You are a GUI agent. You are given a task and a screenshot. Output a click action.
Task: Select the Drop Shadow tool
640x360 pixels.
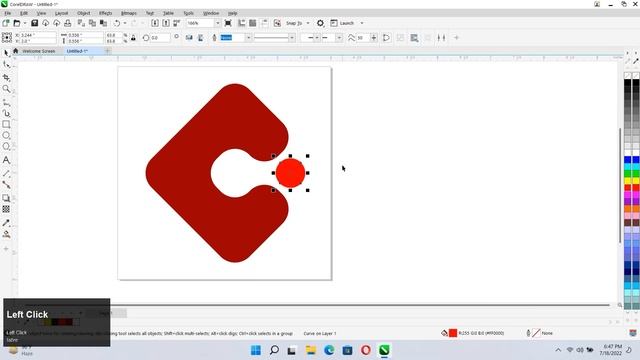[6, 198]
